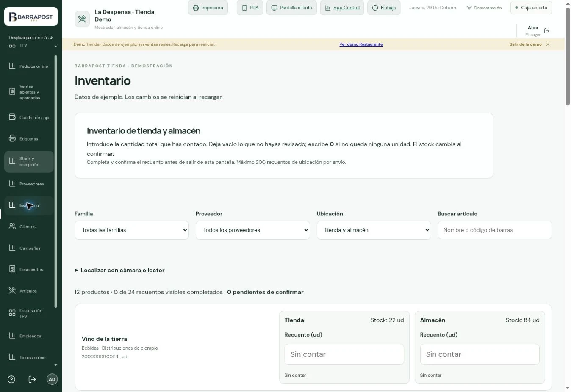Open the Proveedores page
The image size is (571, 392).
(x=29, y=184)
